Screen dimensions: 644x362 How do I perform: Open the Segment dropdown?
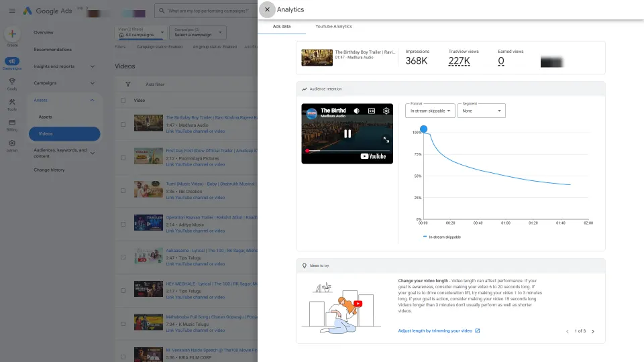tap(482, 111)
